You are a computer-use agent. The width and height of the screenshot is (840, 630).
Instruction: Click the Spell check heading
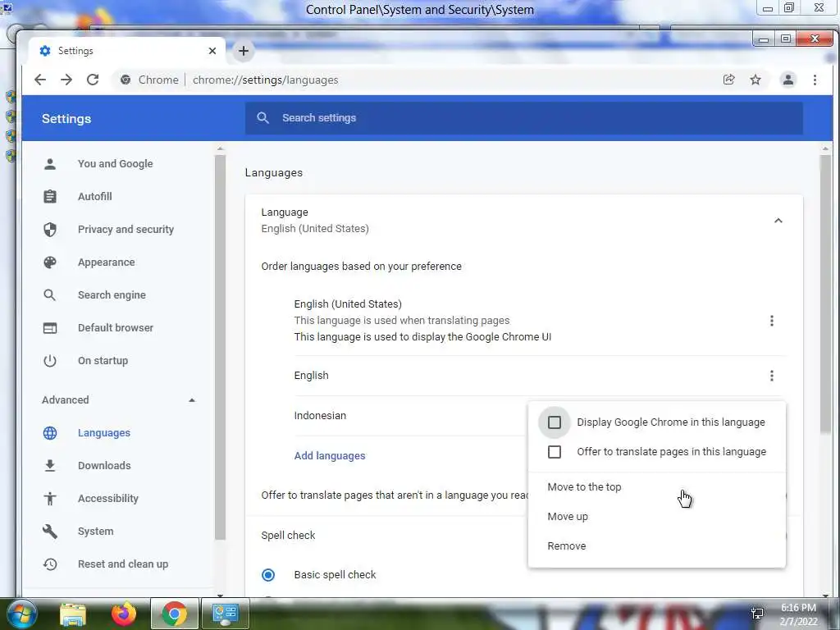(288, 536)
